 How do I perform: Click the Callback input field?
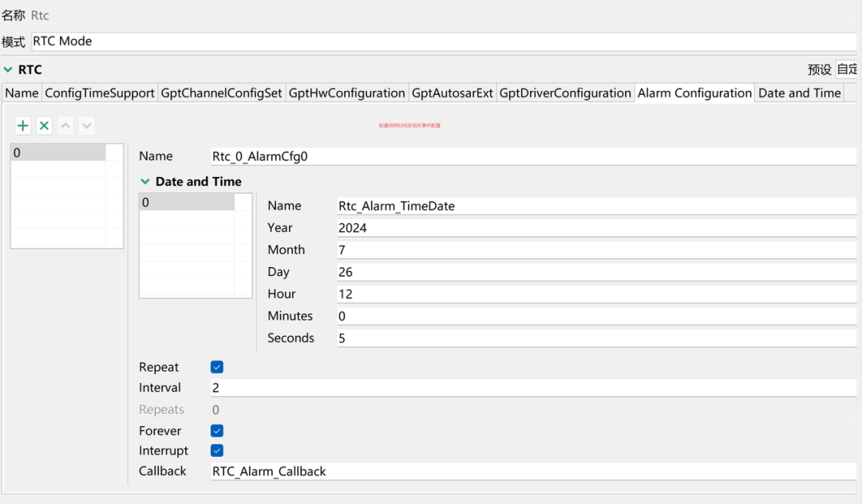531,471
